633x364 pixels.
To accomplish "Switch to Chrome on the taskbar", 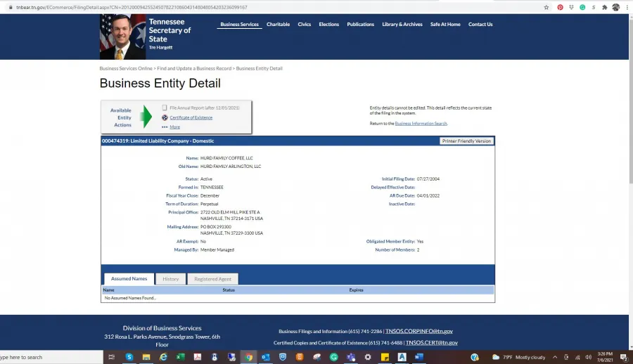I will point(249,357).
